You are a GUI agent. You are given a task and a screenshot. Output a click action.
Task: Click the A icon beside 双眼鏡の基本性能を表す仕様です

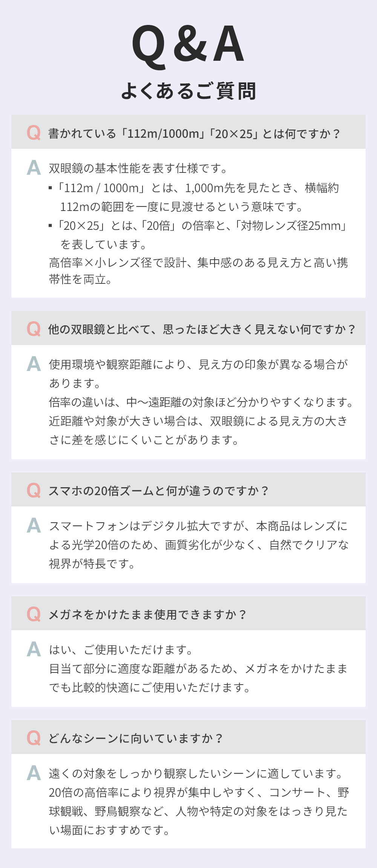click(34, 168)
